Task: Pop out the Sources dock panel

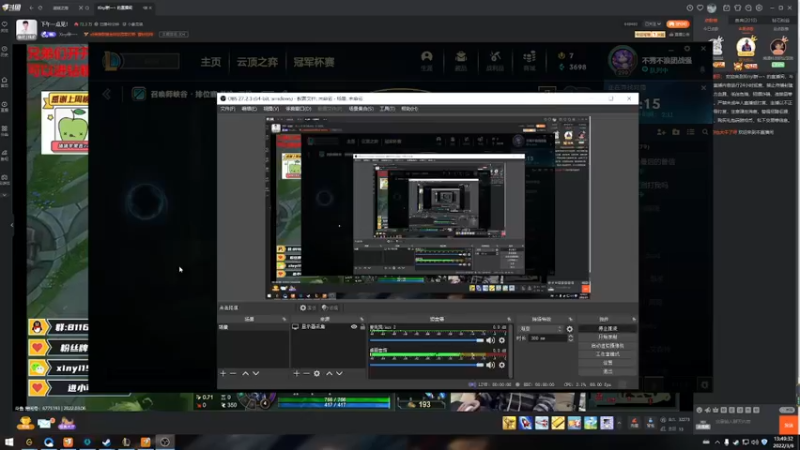Action: tap(362, 319)
